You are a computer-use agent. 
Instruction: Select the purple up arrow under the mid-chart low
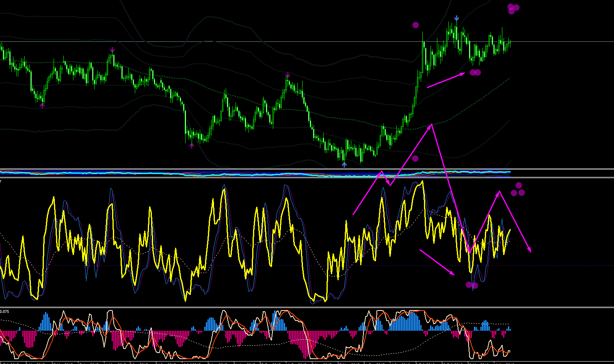192,145
